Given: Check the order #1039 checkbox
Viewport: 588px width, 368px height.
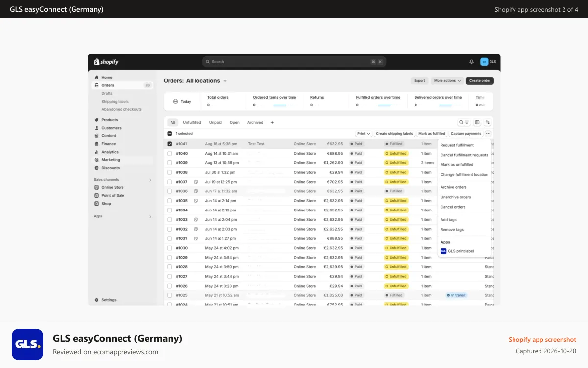Looking at the screenshot, I should (170, 163).
